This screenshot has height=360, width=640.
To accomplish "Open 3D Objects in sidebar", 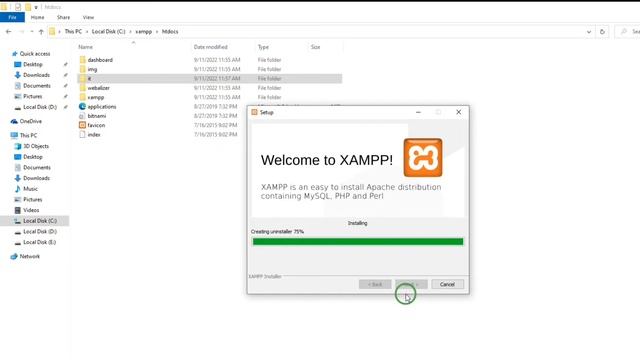I will pyautogui.click(x=36, y=146).
